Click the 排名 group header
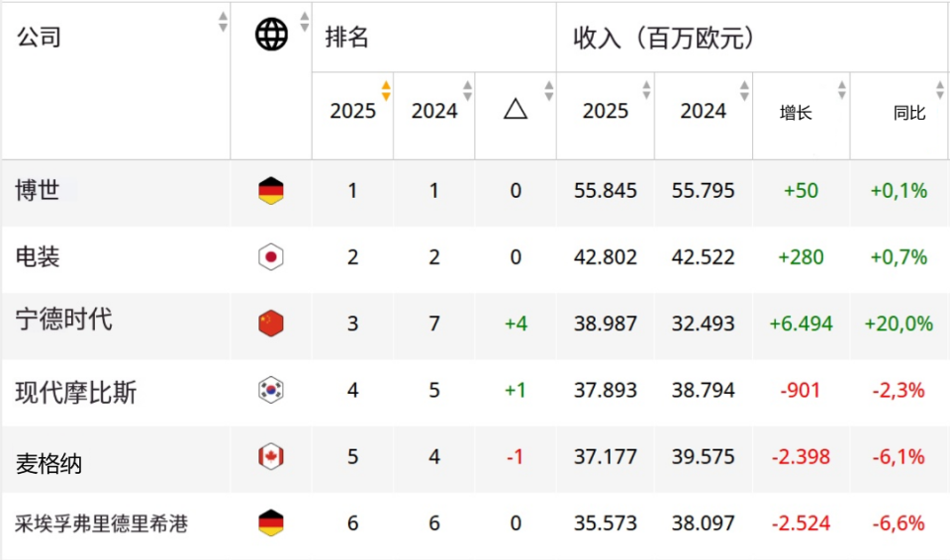 pyautogui.click(x=347, y=37)
